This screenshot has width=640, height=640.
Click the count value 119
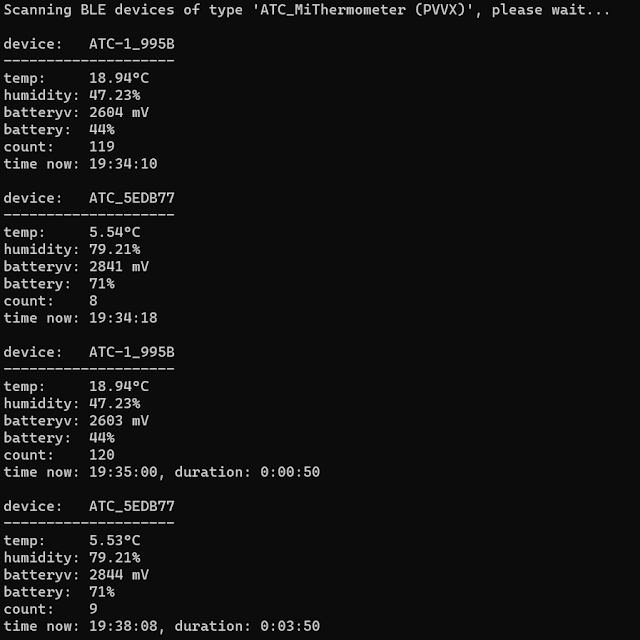pyautogui.click(x=102, y=146)
